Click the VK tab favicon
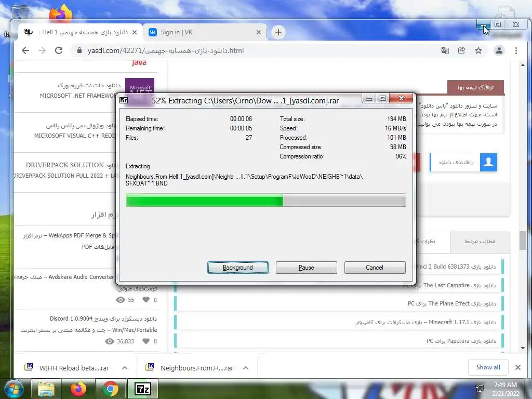This screenshot has height=399, width=532. click(153, 32)
